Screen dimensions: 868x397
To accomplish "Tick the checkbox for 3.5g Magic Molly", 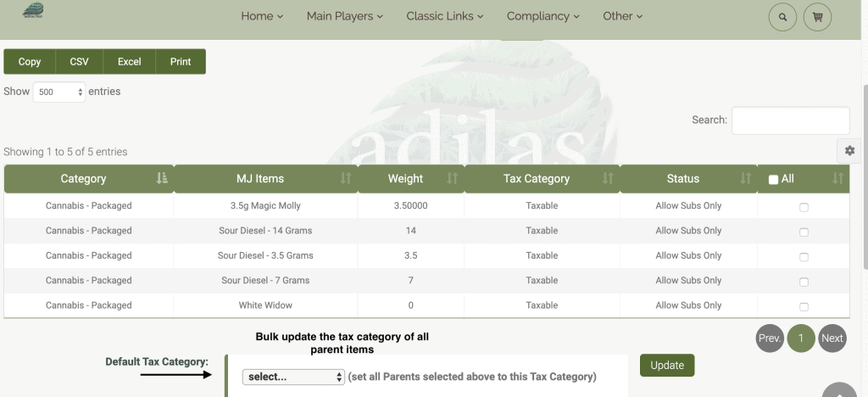I will click(x=804, y=207).
